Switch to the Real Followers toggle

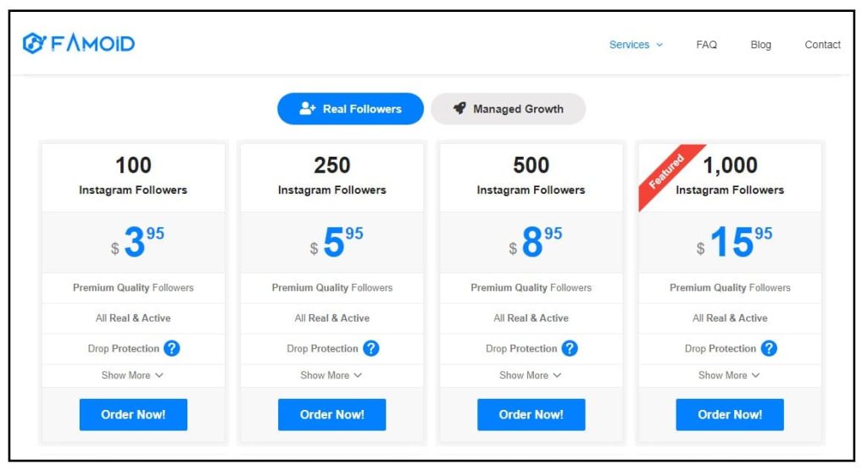pos(350,109)
